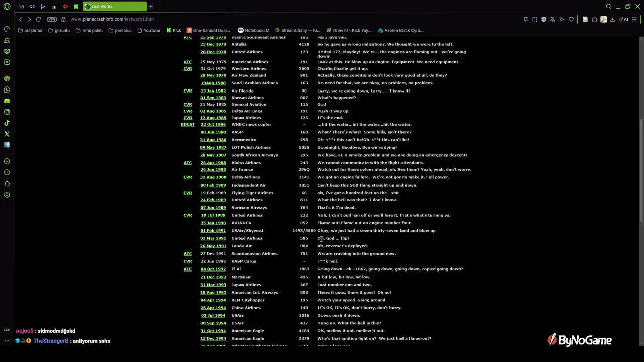Add page to bookmarks with heart icon

[x=571, y=19]
